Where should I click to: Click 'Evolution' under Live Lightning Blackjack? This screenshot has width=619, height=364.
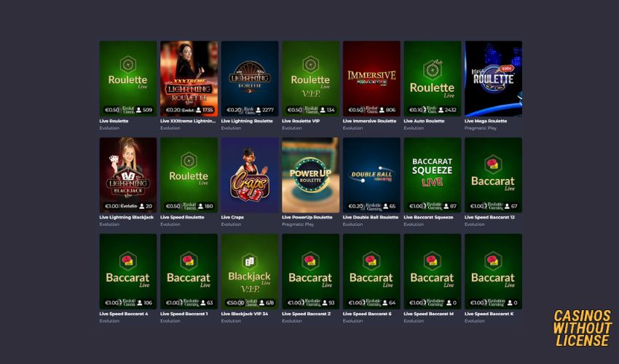(x=109, y=224)
